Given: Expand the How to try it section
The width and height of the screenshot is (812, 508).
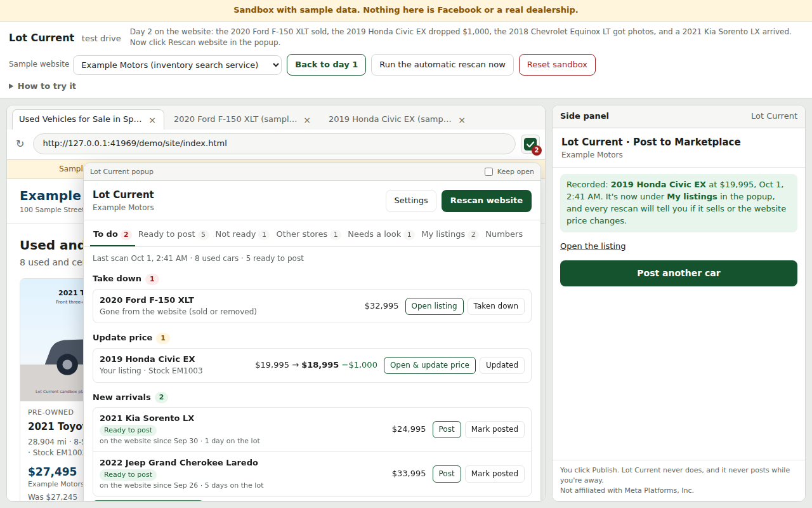Looking at the screenshot, I should coord(43,86).
